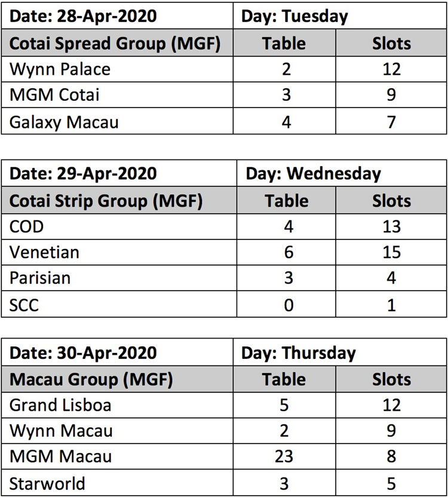Select the Cotai Spread Group (MGF) header

[x=115, y=44]
